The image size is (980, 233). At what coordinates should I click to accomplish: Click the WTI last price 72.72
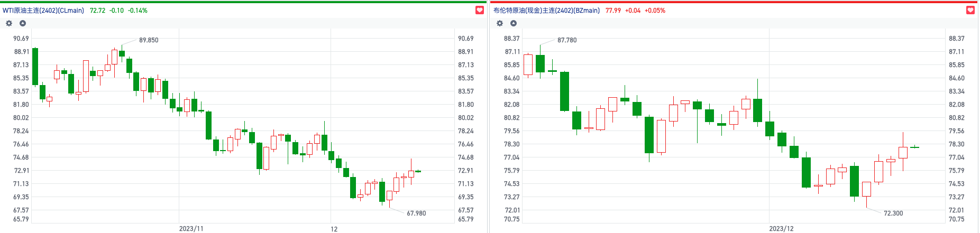[x=97, y=11]
